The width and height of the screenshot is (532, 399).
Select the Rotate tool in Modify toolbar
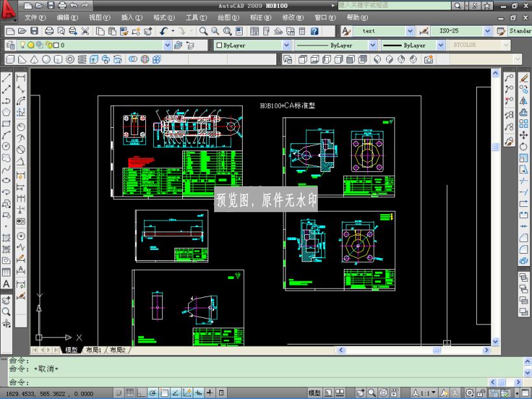[524, 147]
